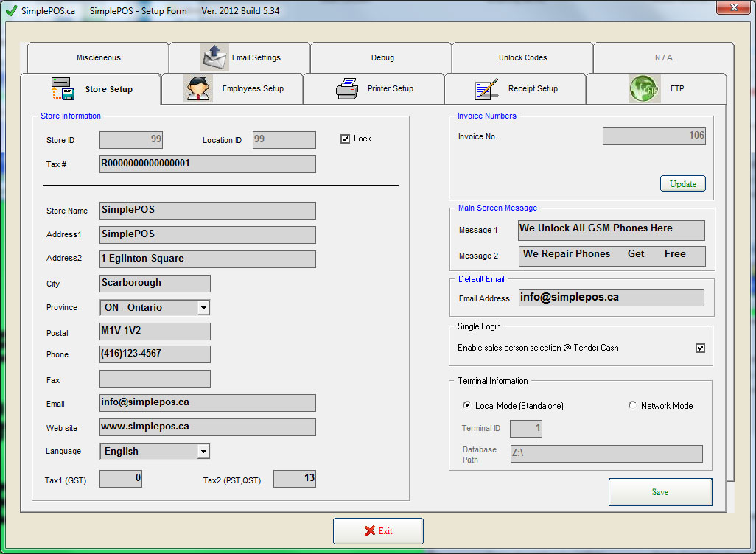This screenshot has width=756, height=554.
Task: Click the Terminal ID field
Action: coord(526,429)
